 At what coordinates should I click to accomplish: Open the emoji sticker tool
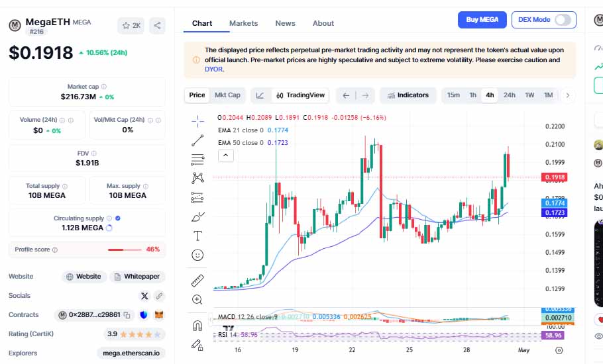pyautogui.click(x=197, y=255)
